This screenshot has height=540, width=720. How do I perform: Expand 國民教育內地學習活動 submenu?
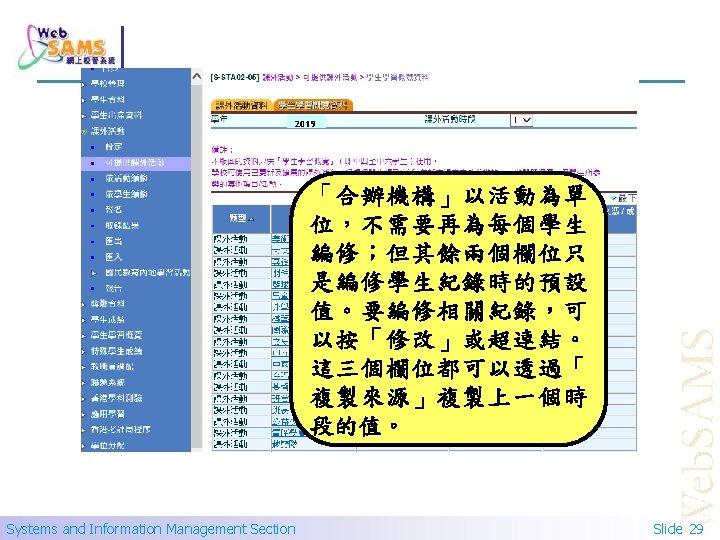coord(147,272)
